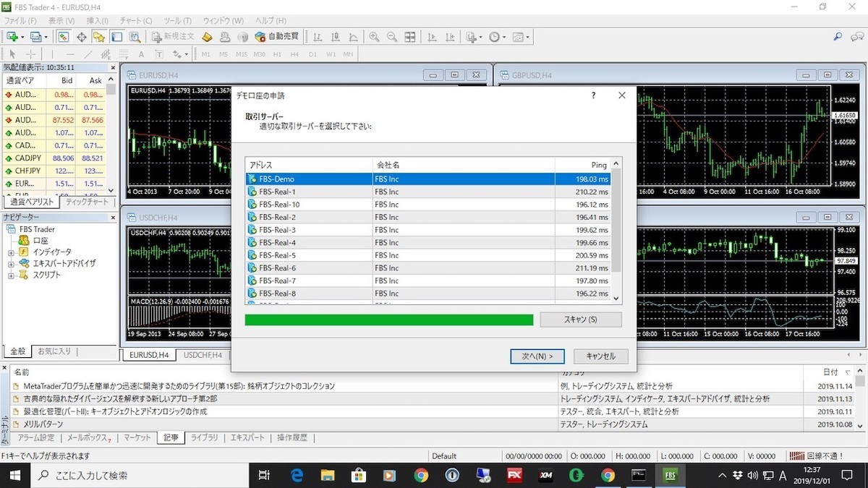868x488 pixels.
Task: Expand the エキスパートアドバイザ tree node
Action: click(x=12, y=264)
